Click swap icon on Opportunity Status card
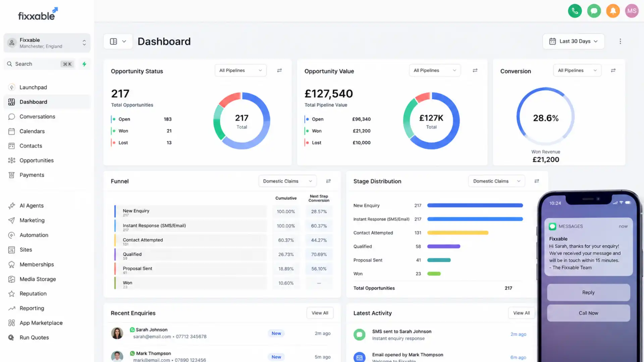The image size is (644, 362). (279, 70)
